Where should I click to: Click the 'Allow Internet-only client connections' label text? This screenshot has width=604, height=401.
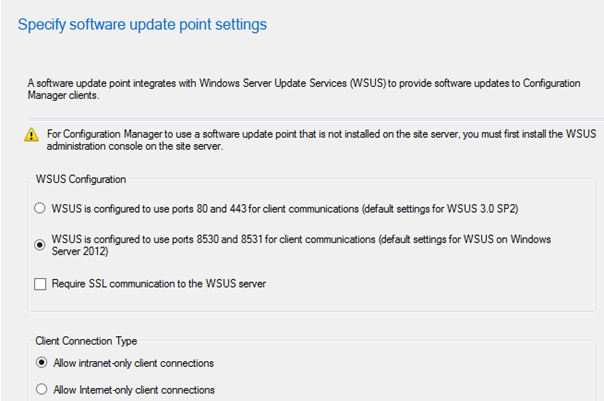pos(134,390)
